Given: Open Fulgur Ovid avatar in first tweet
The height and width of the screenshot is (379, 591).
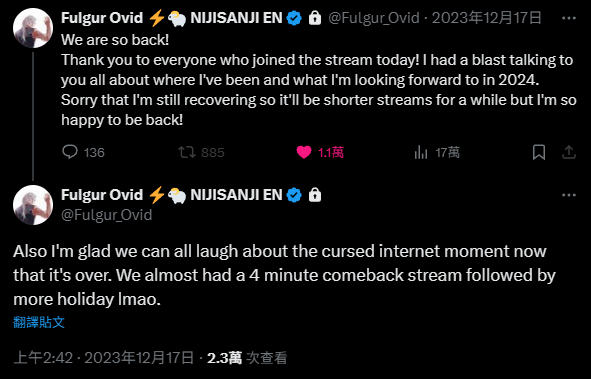Looking at the screenshot, I should coord(33,28).
